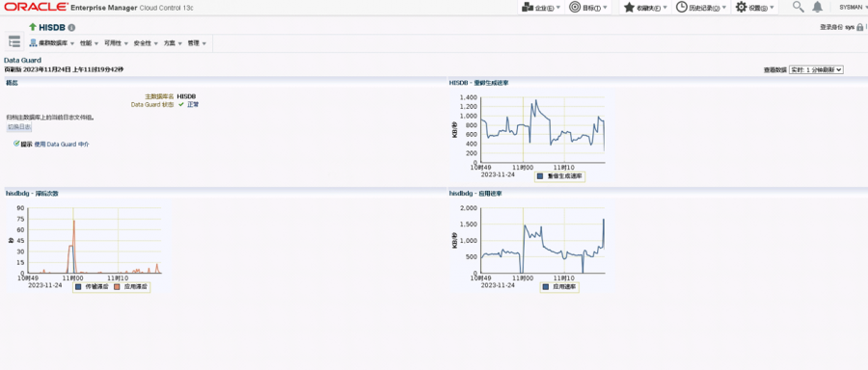This screenshot has height=370, width=868.
Task: Click the hisdbdg - 滞后次数 section title
Action: 32,194
